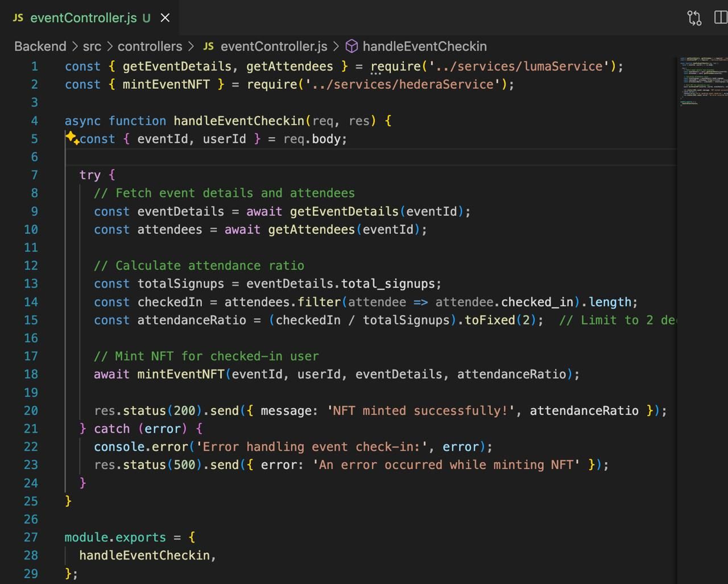Click comment 'Calculate attendance ratio'

(x=199, y=265)
